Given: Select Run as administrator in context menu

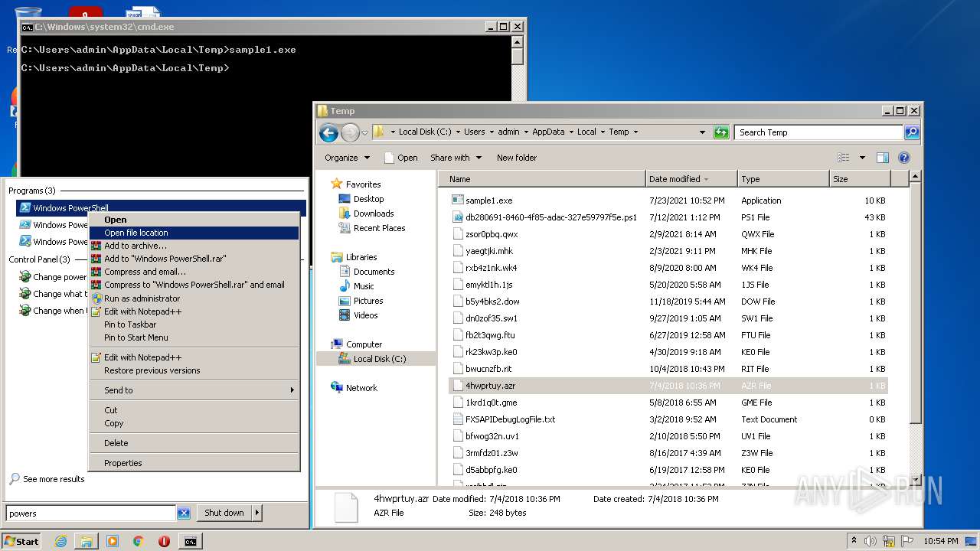Looking at the screenshot, I should pyautogui.click(x=194, y=298).
